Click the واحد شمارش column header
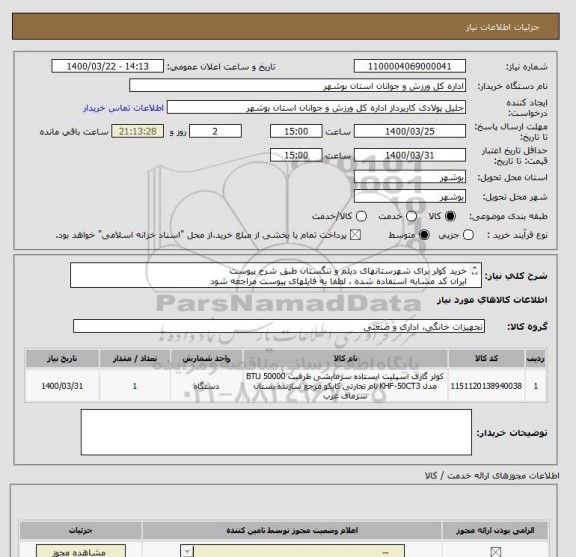 [206, 358]
